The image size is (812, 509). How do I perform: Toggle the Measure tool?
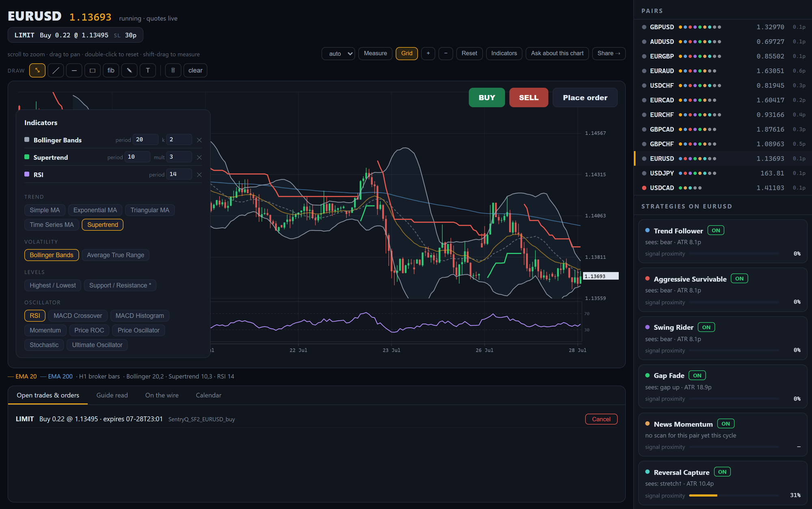376,53
